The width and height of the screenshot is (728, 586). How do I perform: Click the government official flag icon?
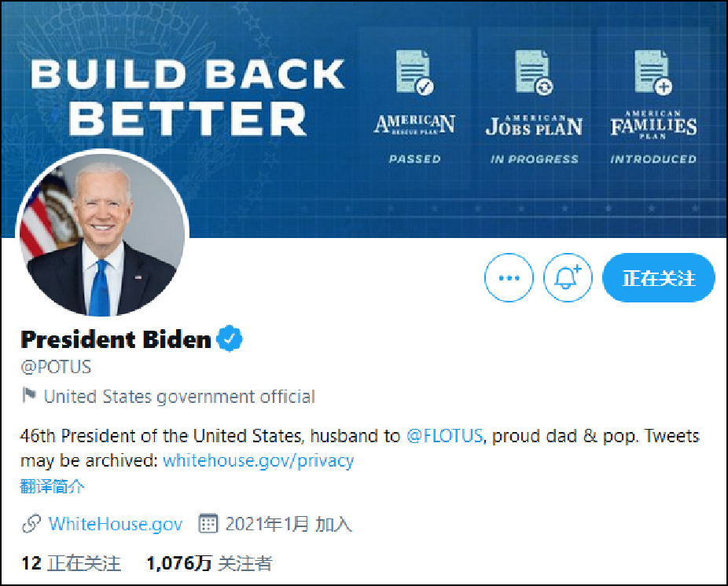coord(29,396)
